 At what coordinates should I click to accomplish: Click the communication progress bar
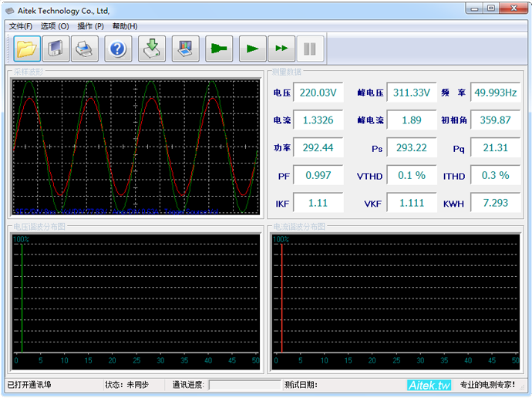click(245, 385)
